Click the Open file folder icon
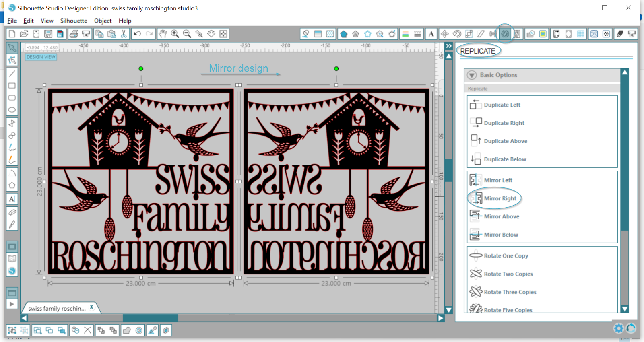Viewport: 644px width, 342px height. pyautogui.click(x=24, y=34)
